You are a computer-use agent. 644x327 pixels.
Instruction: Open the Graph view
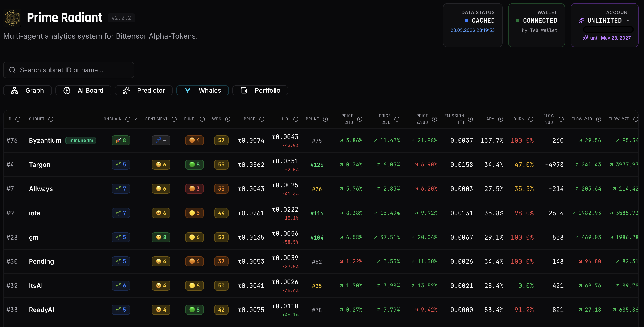pos(27,90)
